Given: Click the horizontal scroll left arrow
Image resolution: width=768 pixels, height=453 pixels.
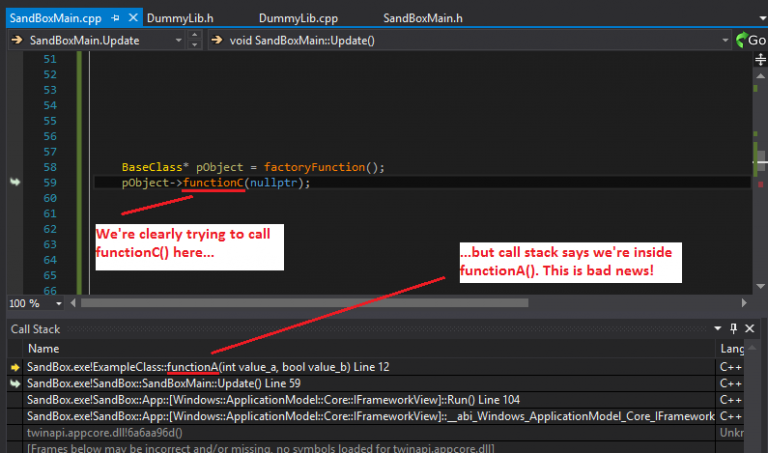Looking at the screenshot, I should click(x=73, y=303).
